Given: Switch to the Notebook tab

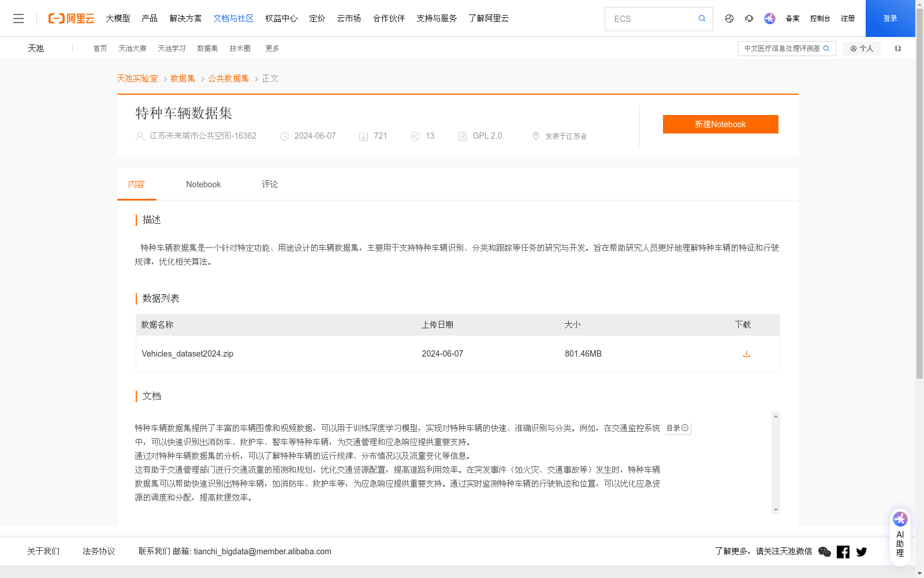Looking at the screenshot, I should tap(203, 184).
